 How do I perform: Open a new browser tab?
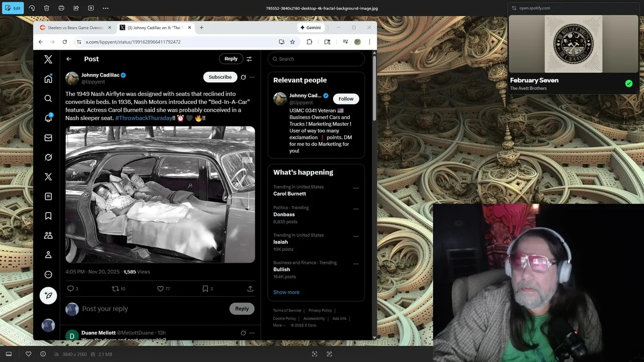click(201, 28)
